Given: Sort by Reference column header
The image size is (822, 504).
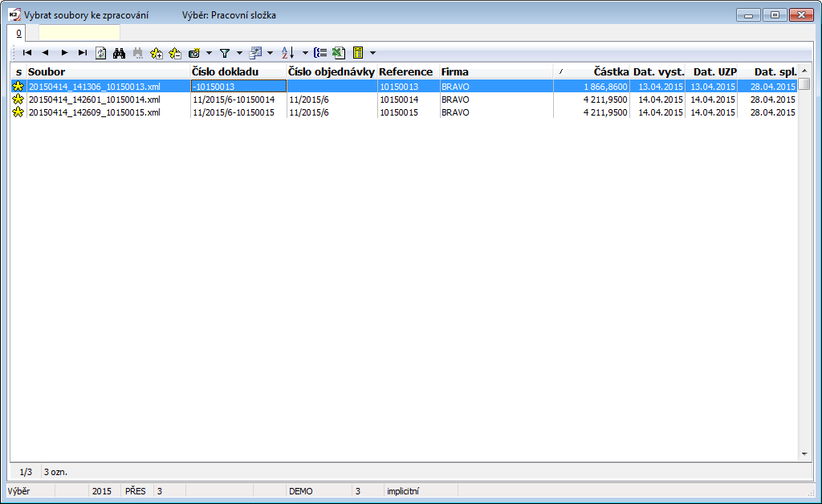Looking at the screenshot, I should [x=408, y=71].
